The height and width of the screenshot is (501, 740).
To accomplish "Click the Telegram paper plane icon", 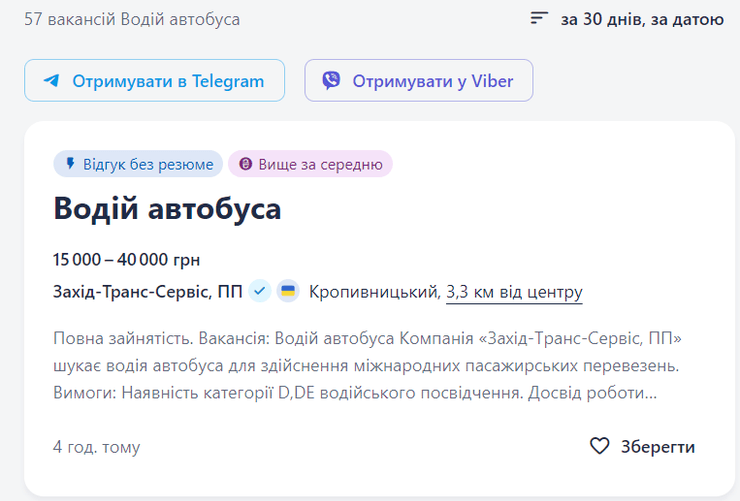I will click(x=51, y=81).
